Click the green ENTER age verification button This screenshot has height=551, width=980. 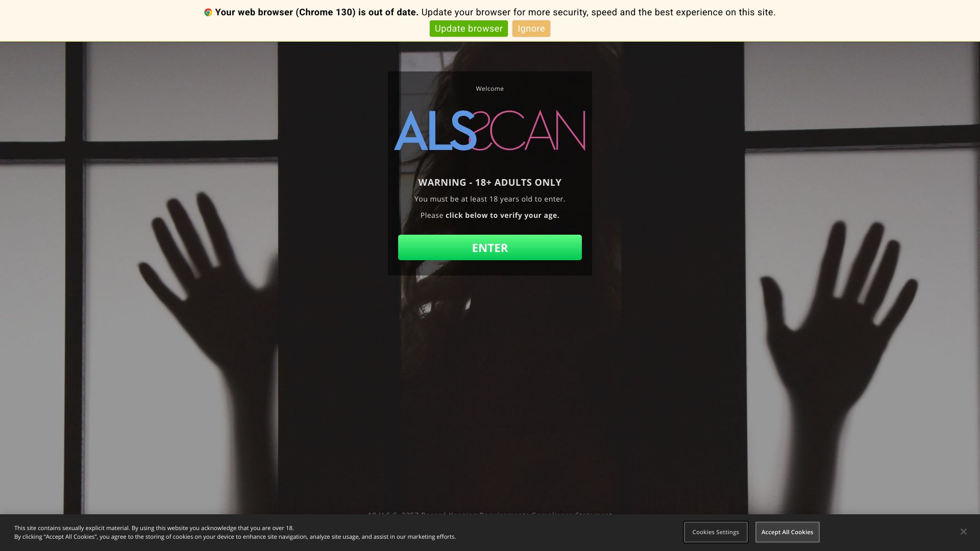[490, 247]
